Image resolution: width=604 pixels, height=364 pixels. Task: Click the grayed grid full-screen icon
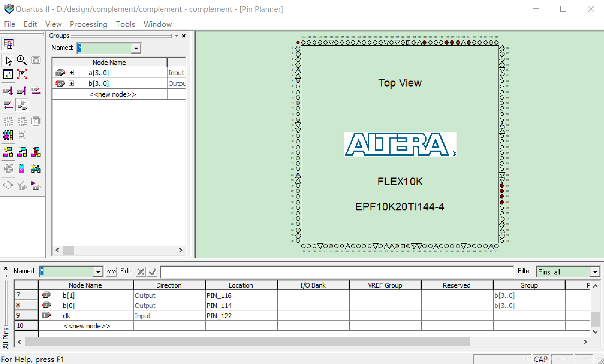pos(36,60)
